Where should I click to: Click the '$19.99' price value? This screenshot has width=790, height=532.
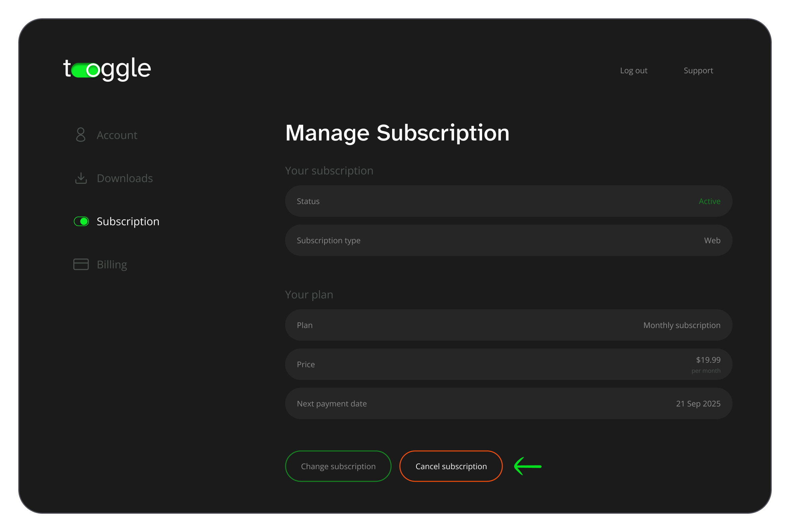click(x=708, y=360)
